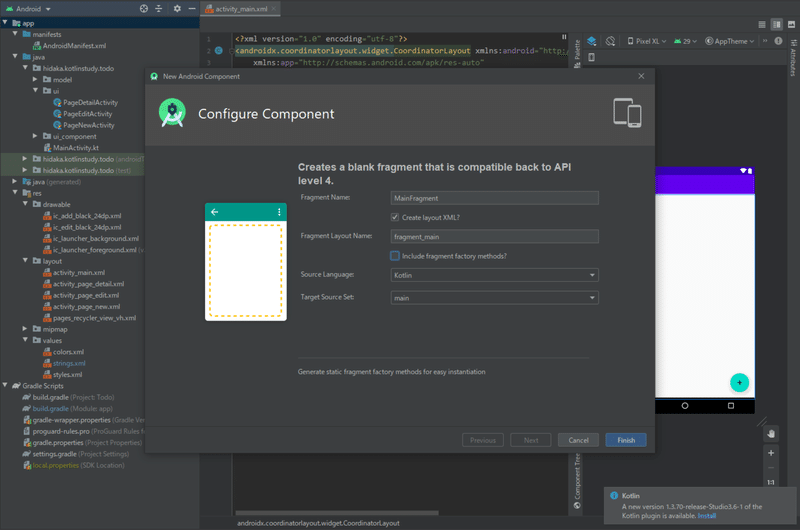Image resolution: width=800 pixels, height=530 pixels.
Task: Switch editor to Design view icon
Action: point(791,24)
